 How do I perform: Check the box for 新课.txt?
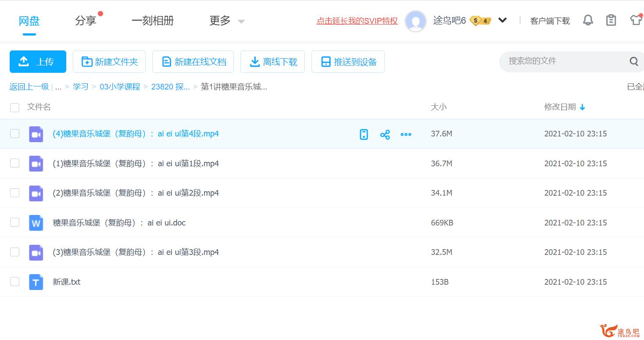[15, 282]
